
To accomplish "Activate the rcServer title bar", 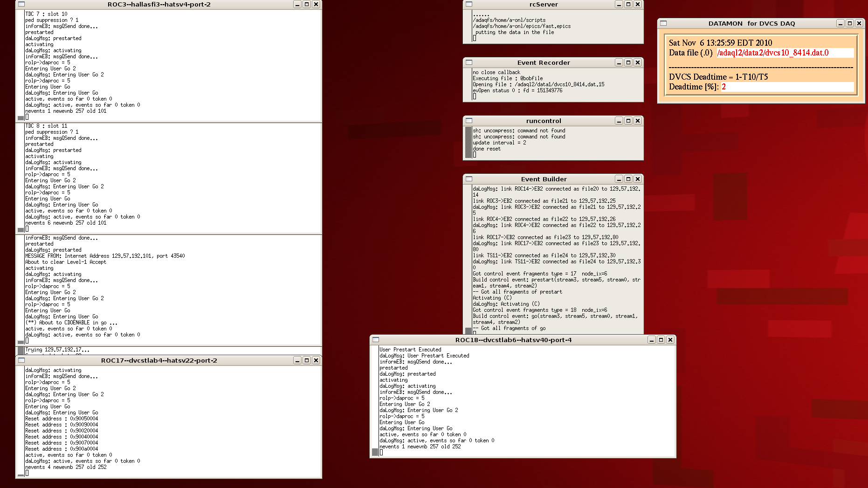I will [544, 4].
